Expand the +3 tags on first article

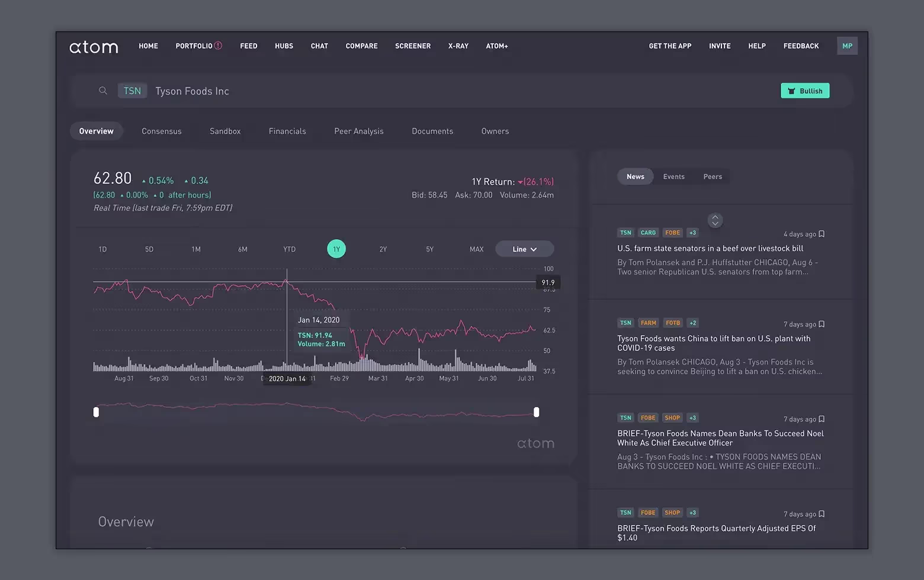pyautogui.click(x=692, y=233)
